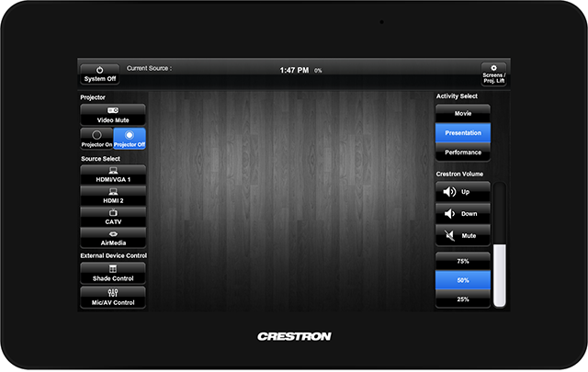Image resolution: width=588 pixels, height=372 pixels.
Task: Raise volume with the Up button
Action: click(463, 192)
